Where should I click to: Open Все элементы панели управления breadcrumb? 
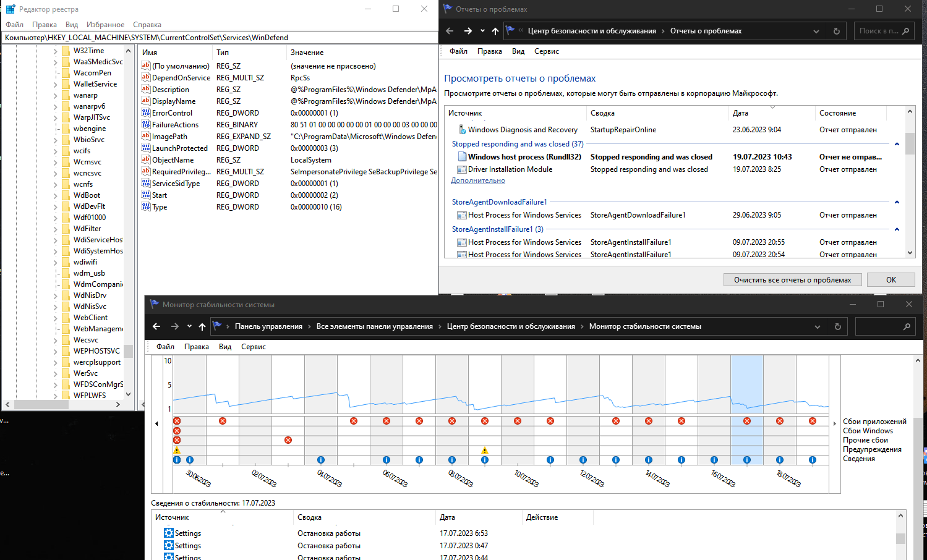375,326
